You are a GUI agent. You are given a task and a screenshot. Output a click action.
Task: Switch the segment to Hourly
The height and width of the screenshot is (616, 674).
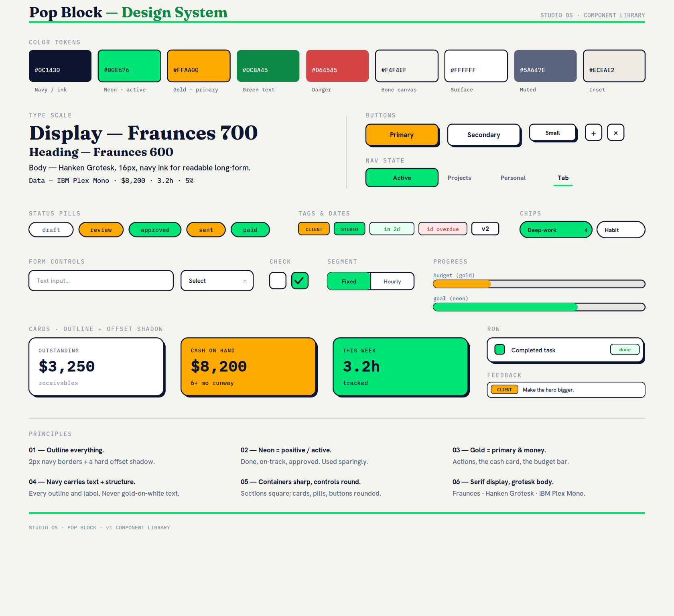tap(392, 281)
